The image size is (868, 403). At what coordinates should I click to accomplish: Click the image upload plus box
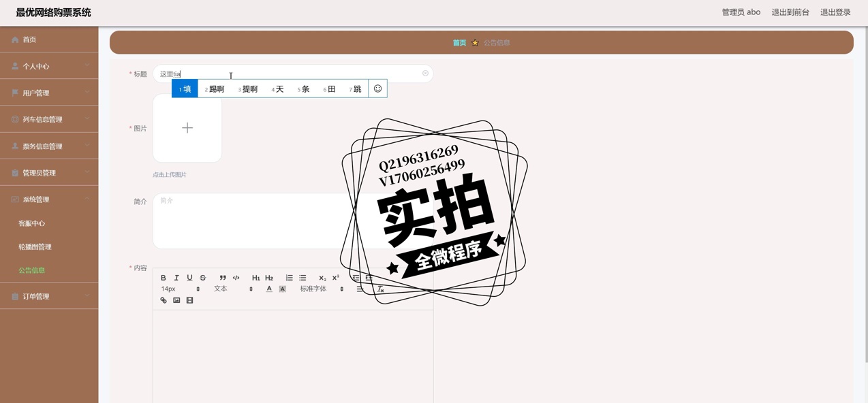[187, 128]
